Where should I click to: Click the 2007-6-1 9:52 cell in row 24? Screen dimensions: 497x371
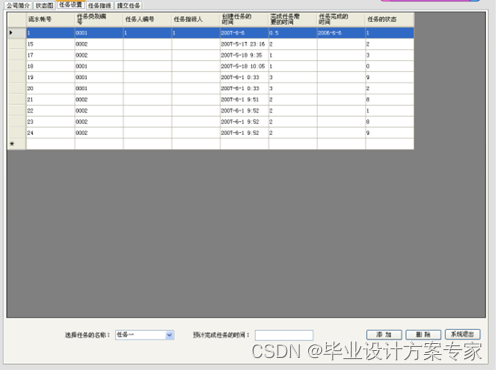244,133
